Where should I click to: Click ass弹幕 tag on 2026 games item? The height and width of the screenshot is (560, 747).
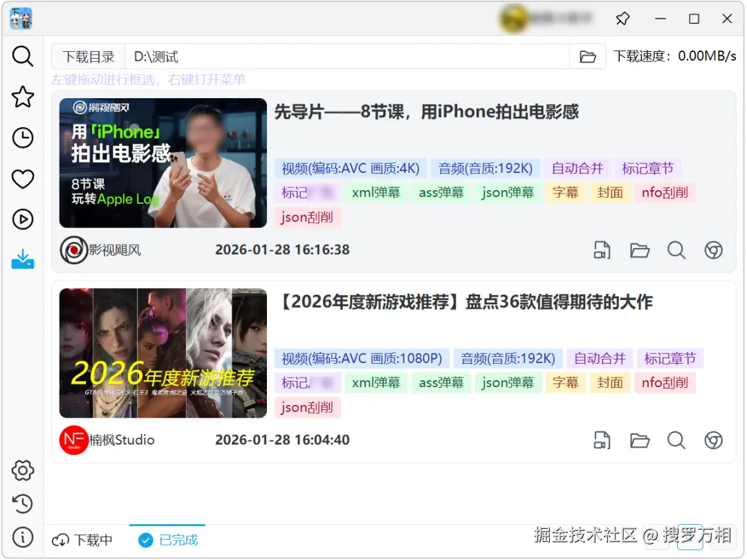[x=441, y=382]
